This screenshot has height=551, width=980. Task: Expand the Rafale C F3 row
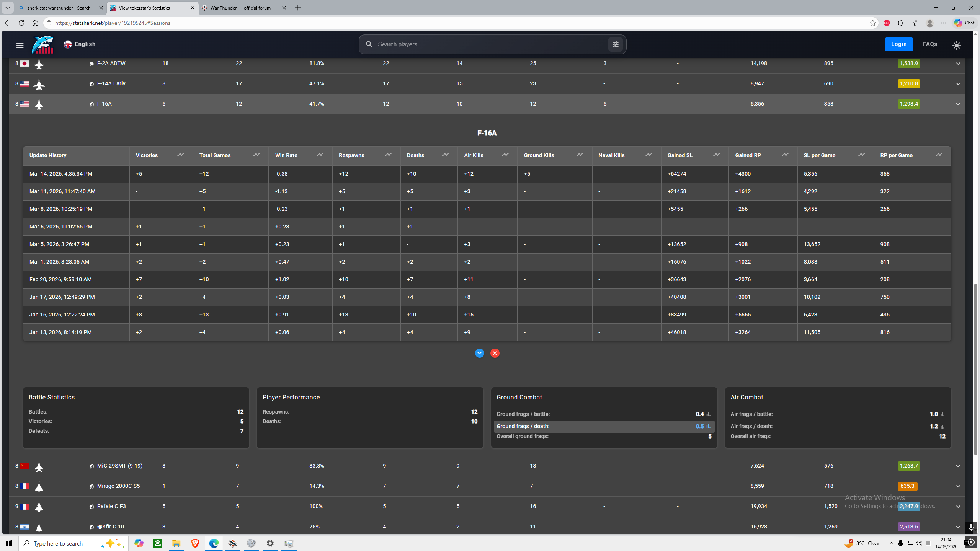tap(958, 507)
